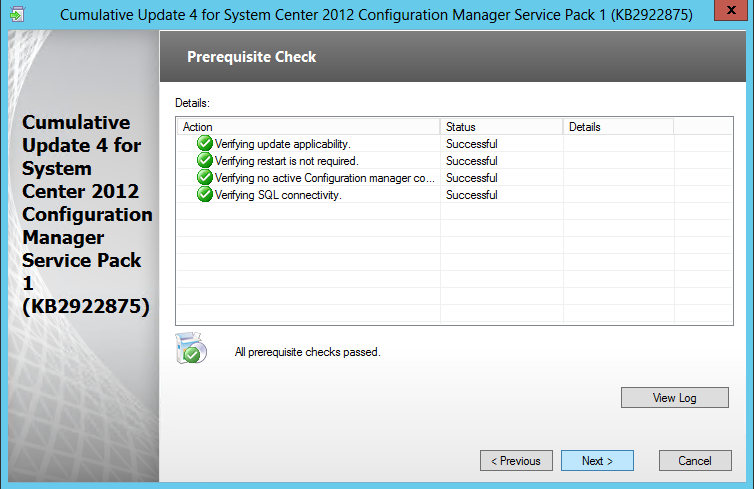This screenshot has height=489, width=754.
Task: Click Successful status of active Configuration manager row
Action: (x=471, y=178)
